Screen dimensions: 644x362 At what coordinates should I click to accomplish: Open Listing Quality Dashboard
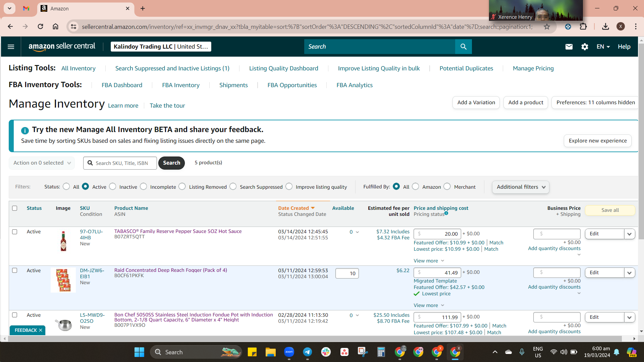coord(283,68)
